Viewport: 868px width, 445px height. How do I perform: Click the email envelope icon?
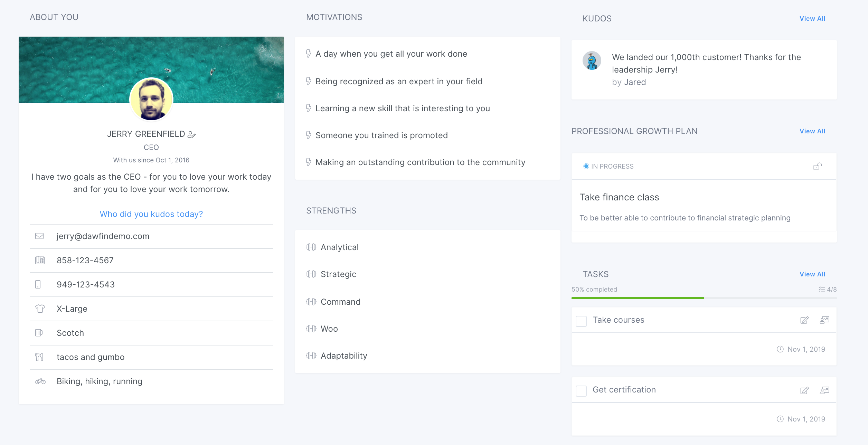(x=39, y=236)
